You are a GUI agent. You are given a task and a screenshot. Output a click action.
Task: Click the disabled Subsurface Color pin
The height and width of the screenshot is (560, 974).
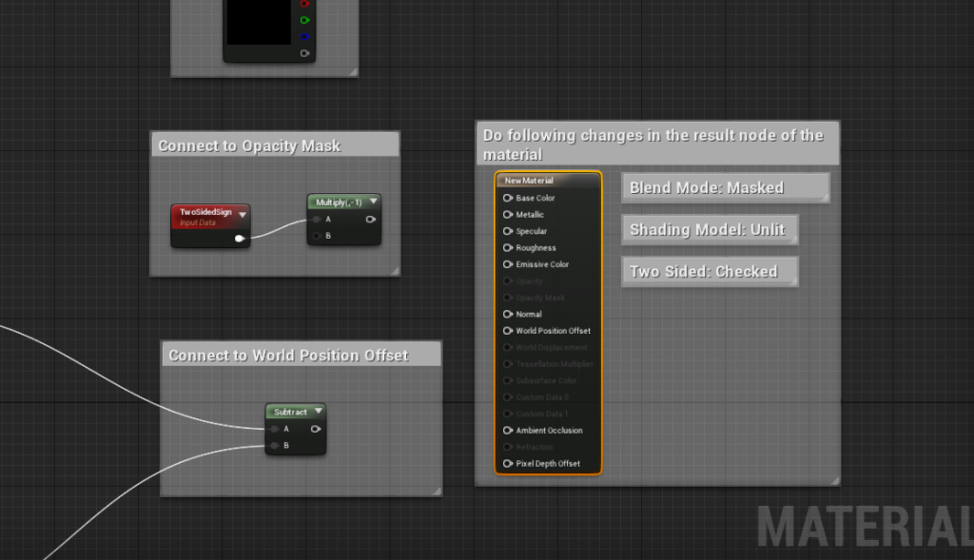508,380
